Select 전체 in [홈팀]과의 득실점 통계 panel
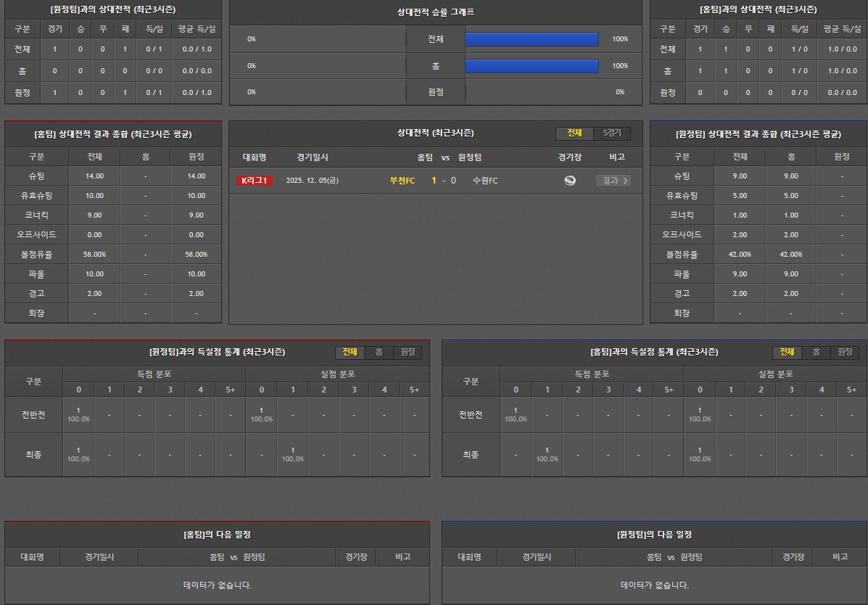The image size is (868, 605). coord(787,352)
